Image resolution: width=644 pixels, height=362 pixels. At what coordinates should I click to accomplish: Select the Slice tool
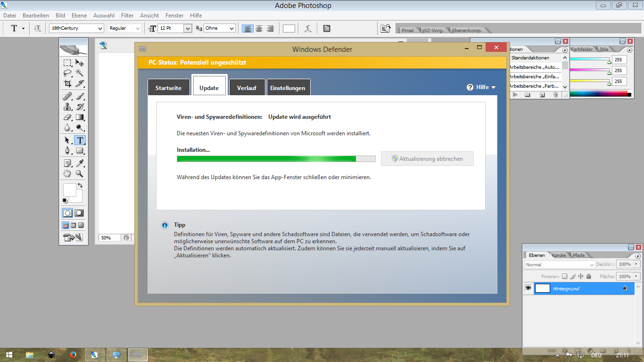click(x=80, y=83)
